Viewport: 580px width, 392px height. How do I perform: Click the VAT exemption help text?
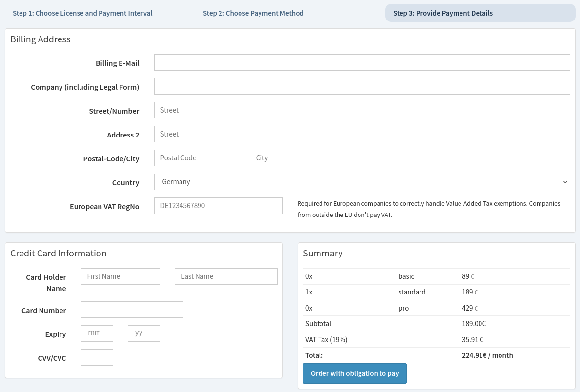[x=429, y=209]
